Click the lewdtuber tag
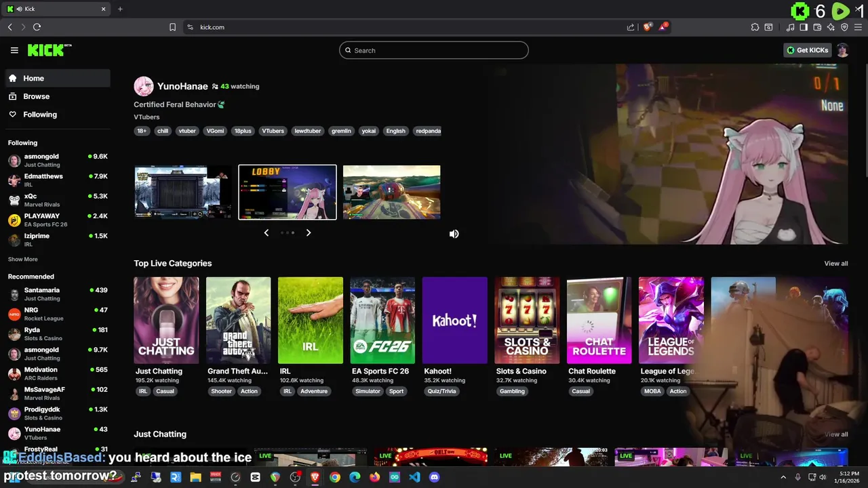 pos(308,131)
